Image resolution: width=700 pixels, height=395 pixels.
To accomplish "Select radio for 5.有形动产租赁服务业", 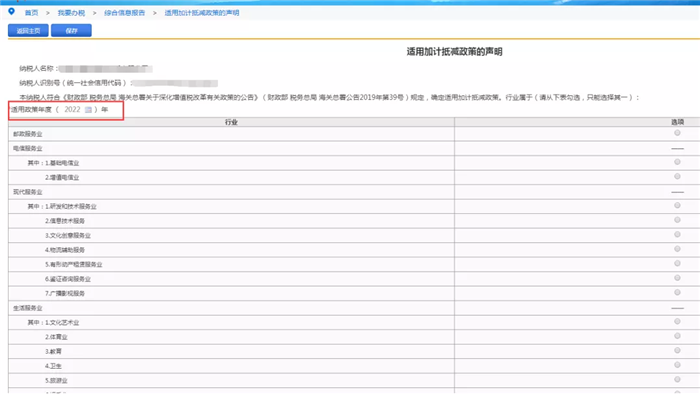I will [677, 263].
